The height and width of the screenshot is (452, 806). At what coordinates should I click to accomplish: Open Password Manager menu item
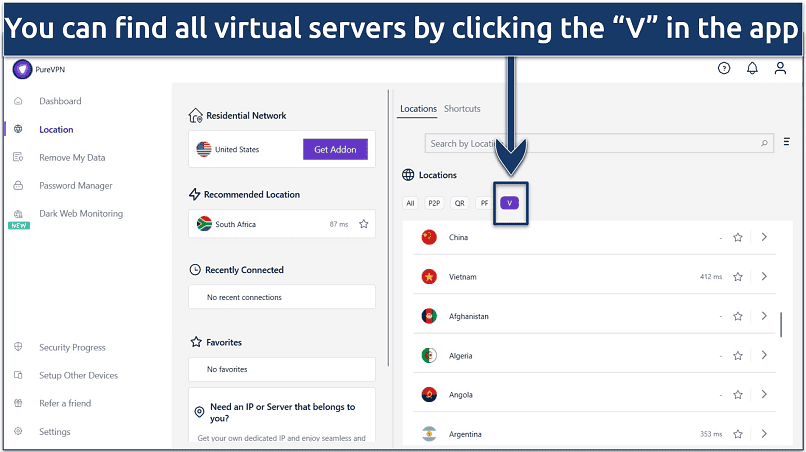coord(76,185)
